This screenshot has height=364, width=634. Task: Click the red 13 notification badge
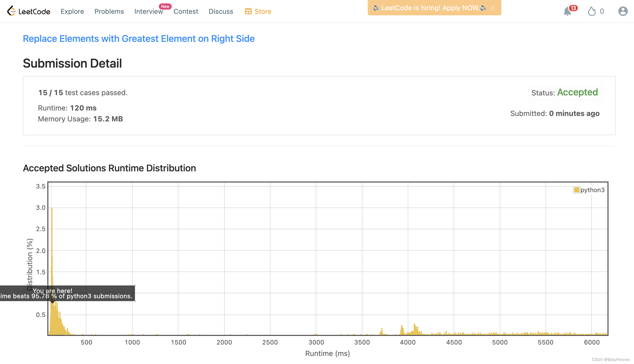point(573,8)
